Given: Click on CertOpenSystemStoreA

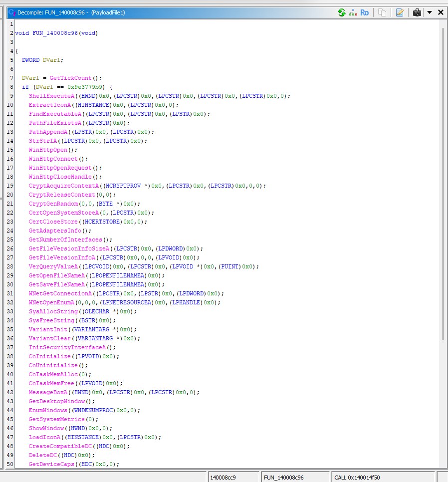Looking at the screenshot, I should [63, 213].
